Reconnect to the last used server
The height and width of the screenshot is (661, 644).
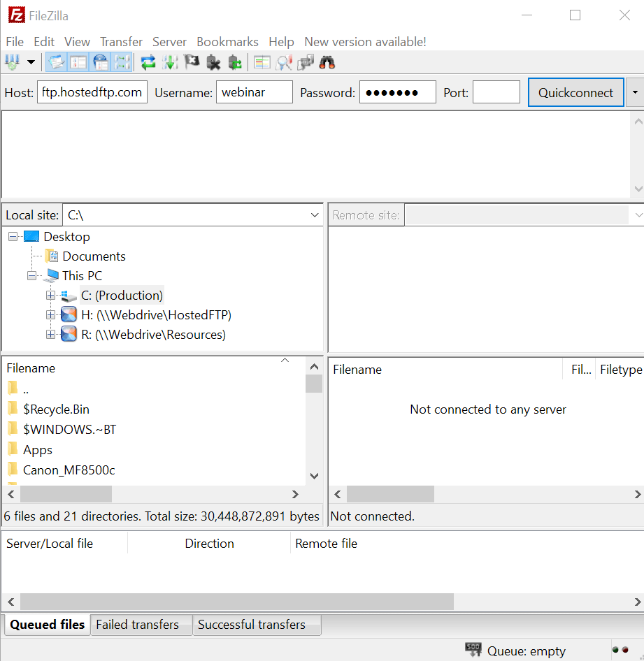pos(235,61)
